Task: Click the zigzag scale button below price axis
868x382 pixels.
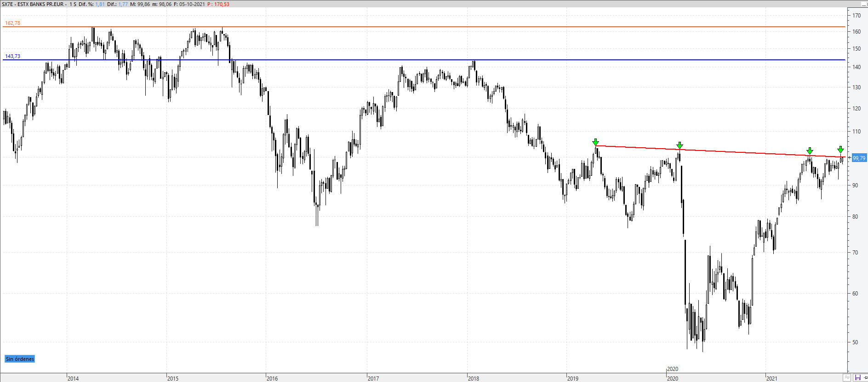Action: point(847,378)
